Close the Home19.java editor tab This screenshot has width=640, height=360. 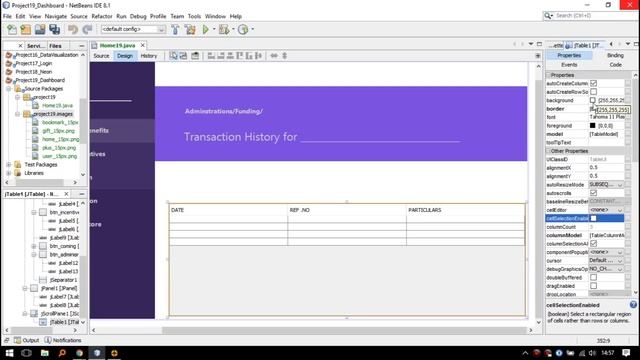(x=142, y=45)
